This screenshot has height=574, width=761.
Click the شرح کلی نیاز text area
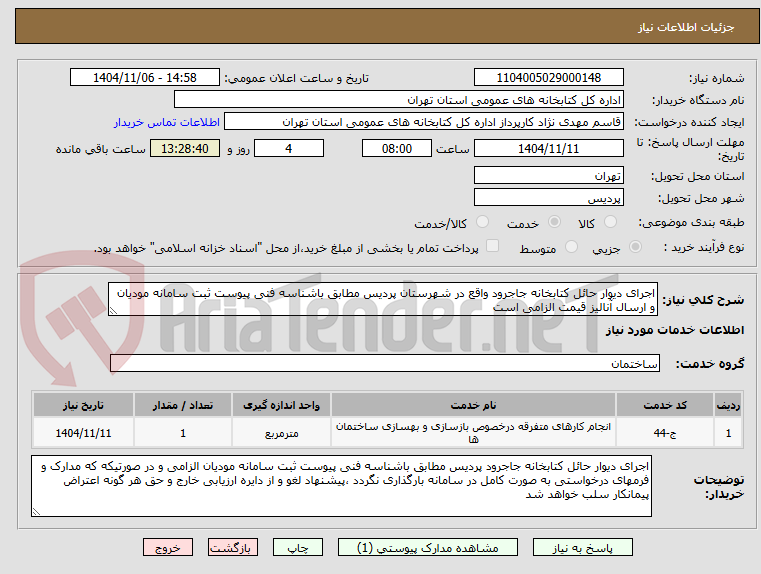click(383, 299)
